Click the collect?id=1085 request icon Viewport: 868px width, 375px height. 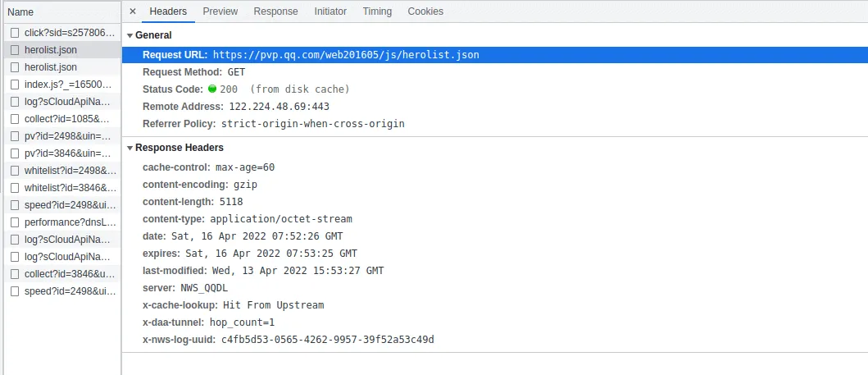coord(15,119)
